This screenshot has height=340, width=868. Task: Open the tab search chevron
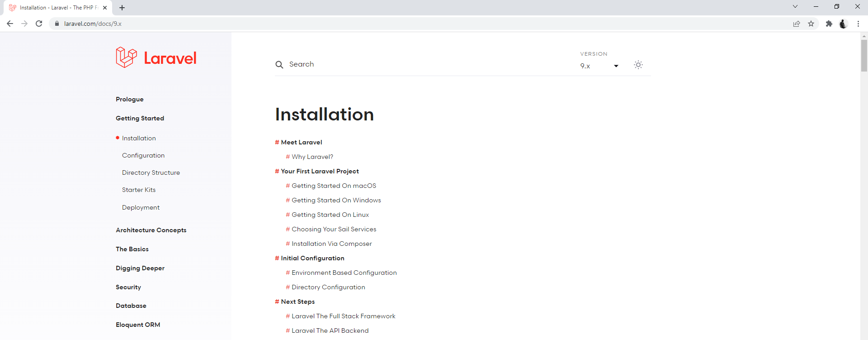point(795,7)
